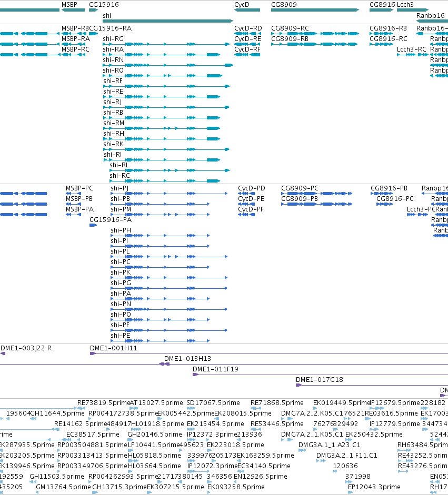The width and height of the screenshot is (448, 495).
Task: Click the EK223018.5prime EST label
Action: click(235, 445)
